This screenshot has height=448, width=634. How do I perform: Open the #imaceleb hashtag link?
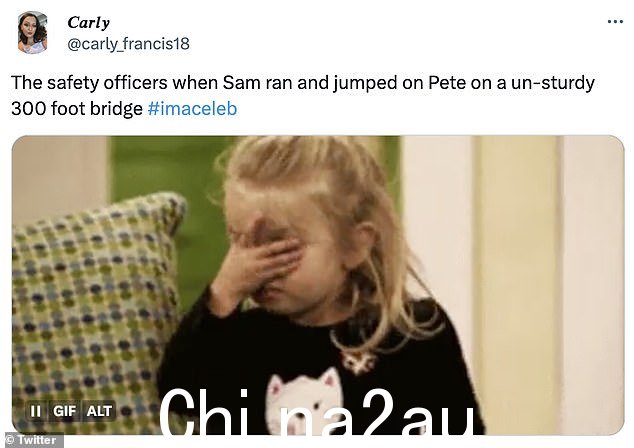point(192,109)
